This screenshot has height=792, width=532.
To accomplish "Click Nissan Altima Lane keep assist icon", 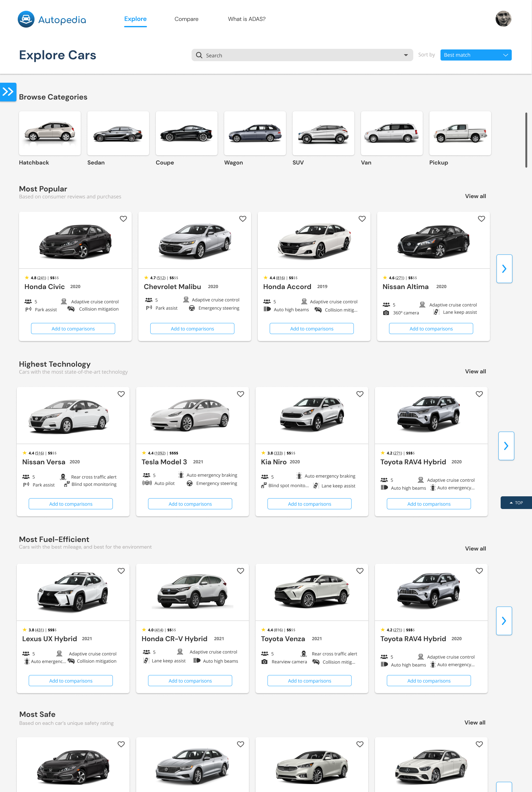I will [436, 312].
